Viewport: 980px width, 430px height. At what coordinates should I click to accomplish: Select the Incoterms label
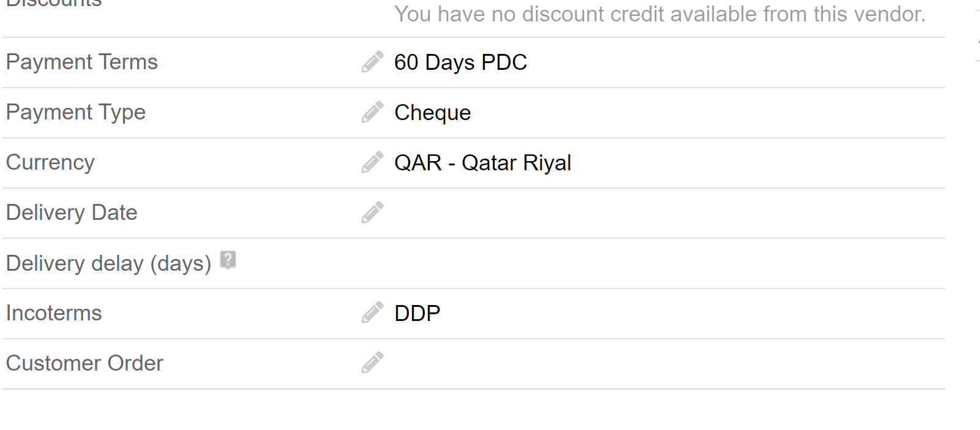click(54, 313)
